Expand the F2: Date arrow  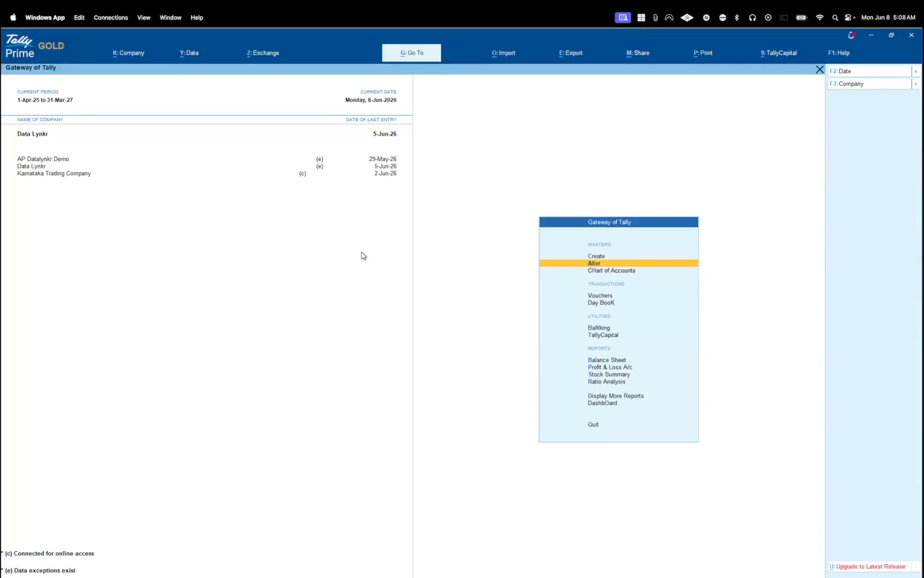(x=916, y=71)
